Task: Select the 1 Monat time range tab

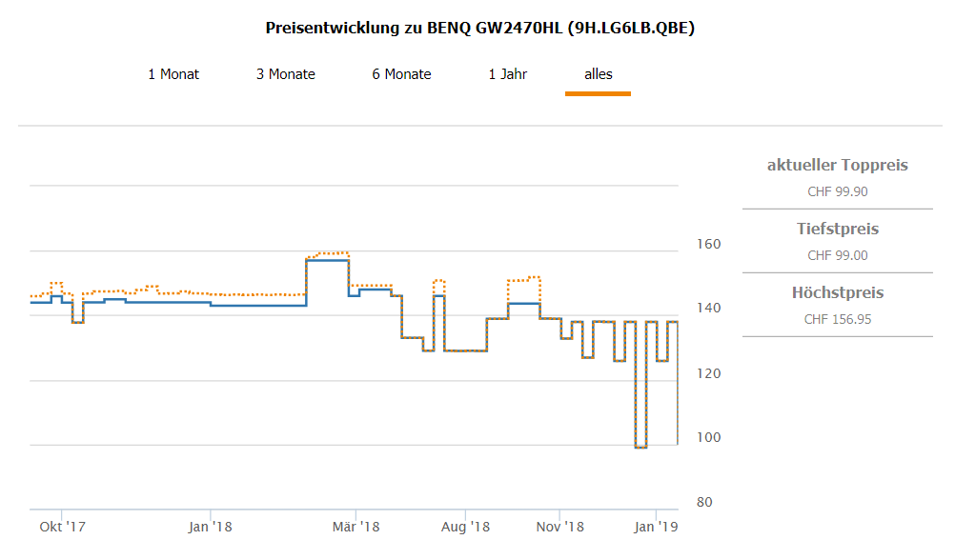Action: coord(173,74)
